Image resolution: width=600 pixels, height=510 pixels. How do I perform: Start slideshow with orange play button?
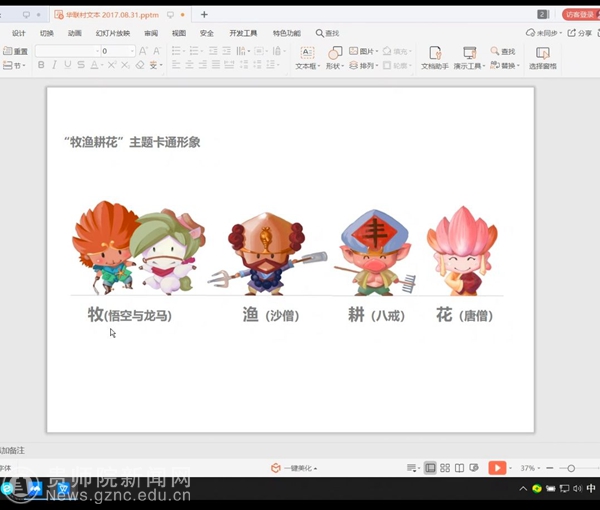click(x=497, y=468)
